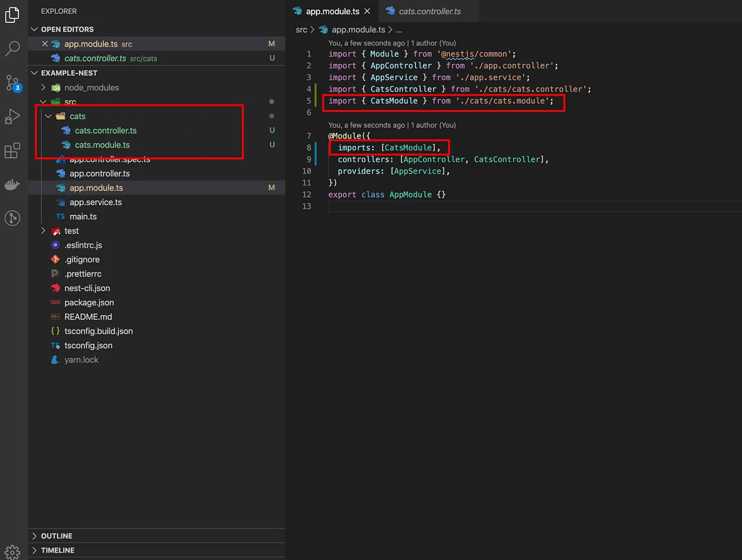Open cats.module.ts in file tree

[102, 145]
